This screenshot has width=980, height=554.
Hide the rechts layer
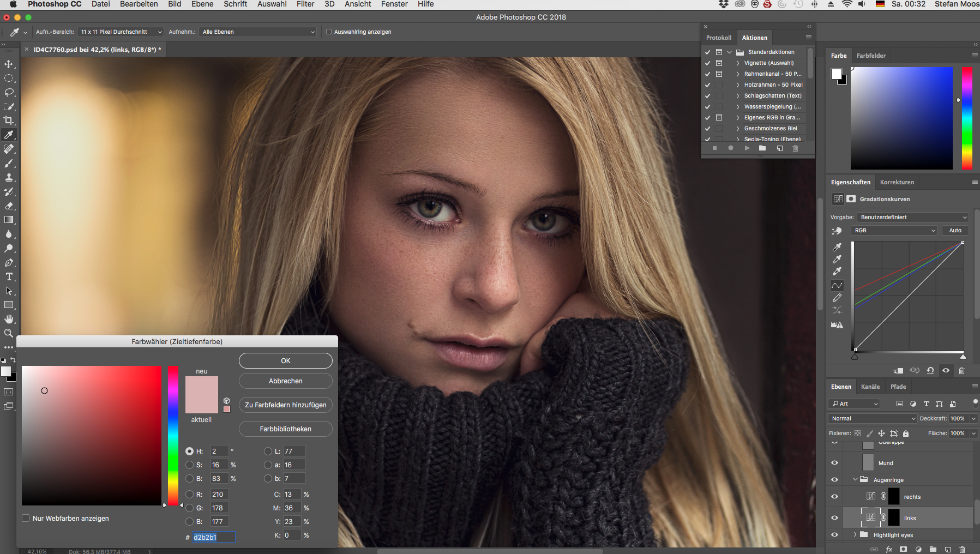point(834,497)
